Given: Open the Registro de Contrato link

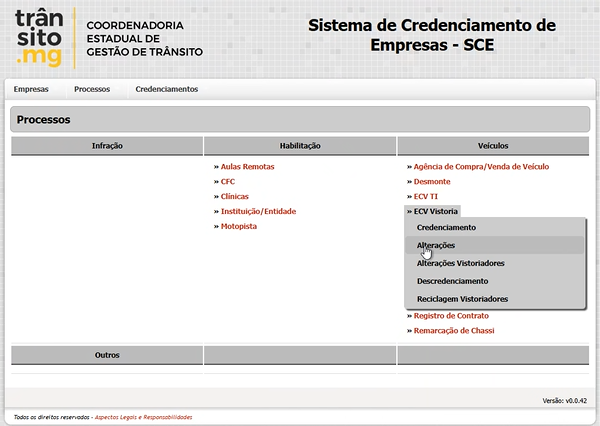Looking at the screenshot, I should 451,316.
